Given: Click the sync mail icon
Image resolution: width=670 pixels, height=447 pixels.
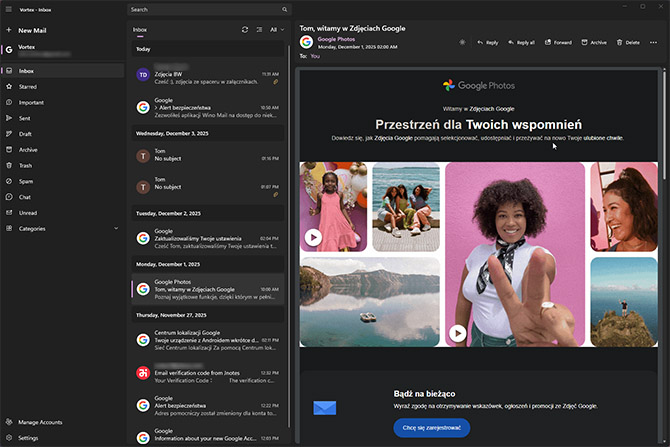Looking at the screenshot, I should [245, 30].
